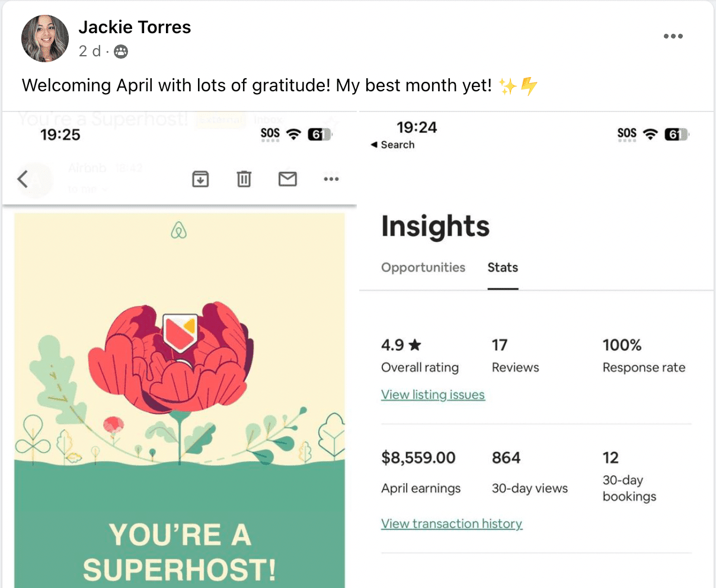Tap the Search back button

pyautogui.click(x=392, y=145)
